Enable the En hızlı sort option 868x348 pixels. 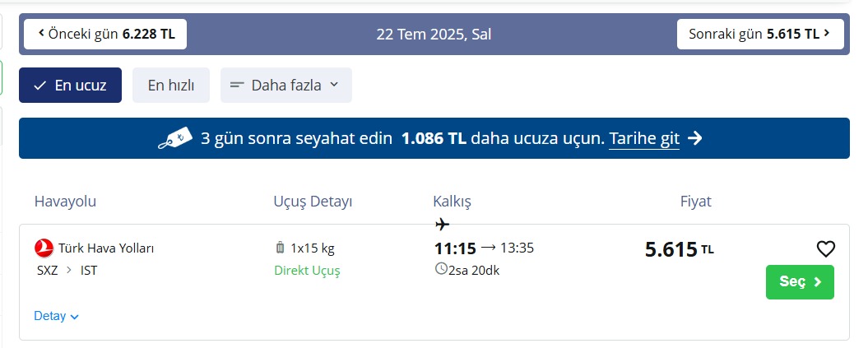(x=171, y=85)
